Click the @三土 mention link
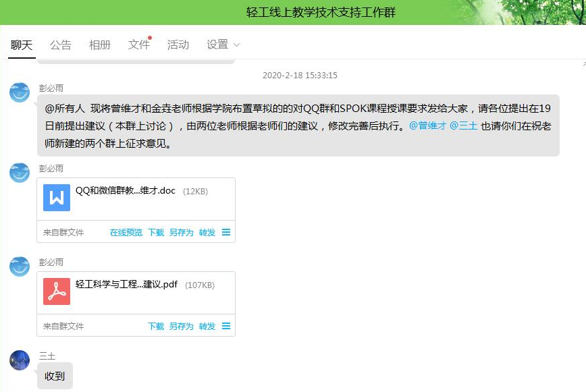This screenshot has width=586, height=392. [x=463, y=125]
